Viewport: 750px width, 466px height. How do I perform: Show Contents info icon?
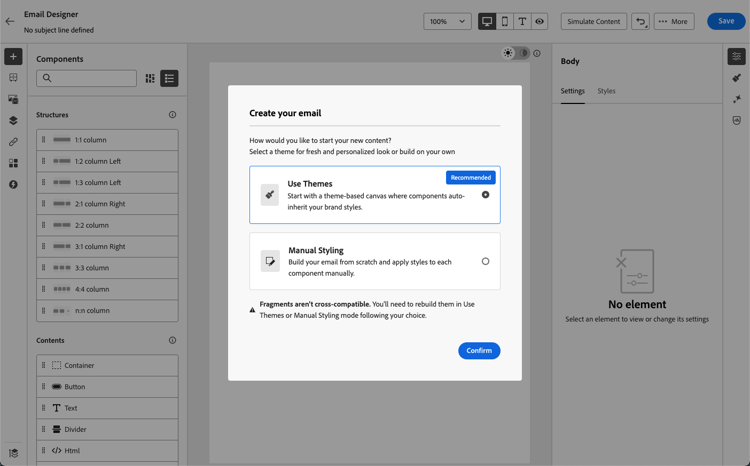tap(173, 340)
